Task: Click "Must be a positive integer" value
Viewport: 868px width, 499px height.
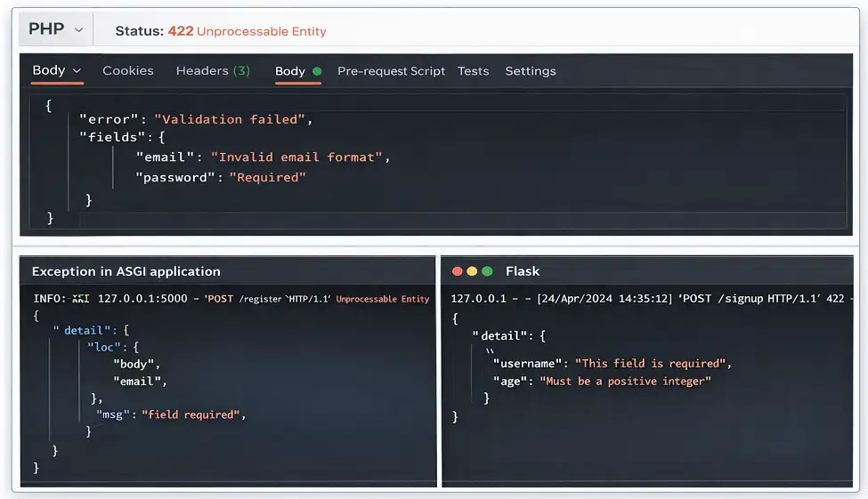Action: click(x=626, y=382)
